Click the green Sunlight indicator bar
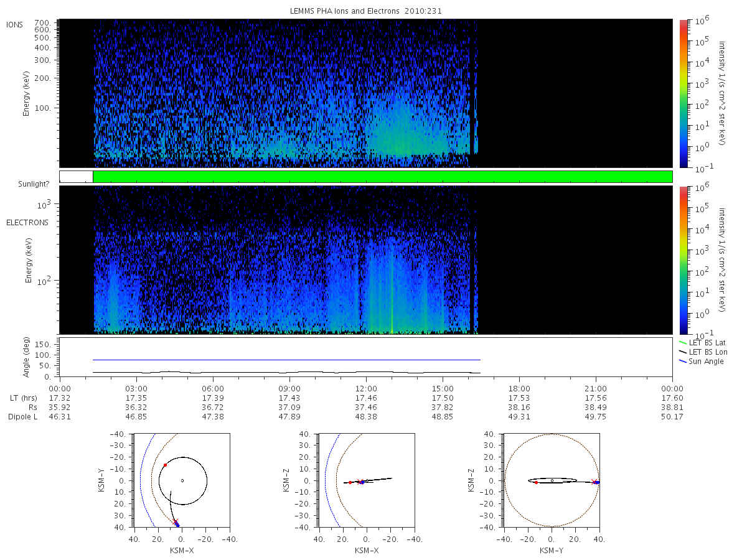The width and height of the screenshot is (747, 560). tap(382, 177)
